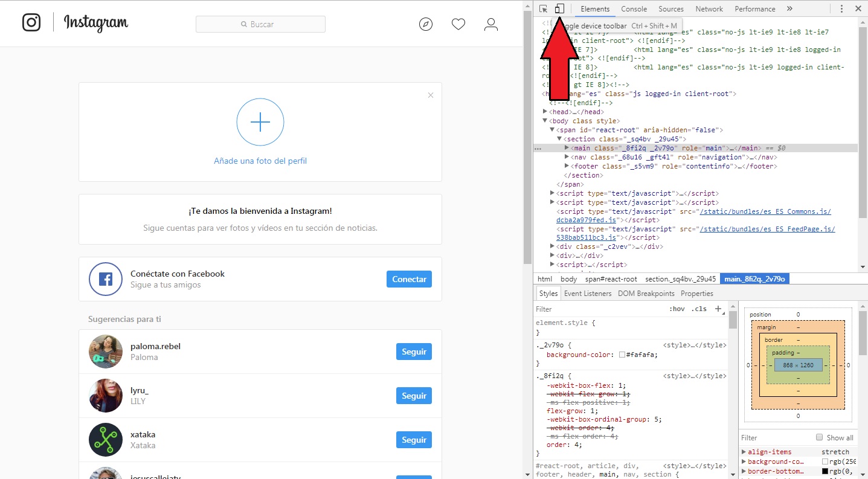Viewport: 868px width, 479px height.
Task: Select section._sq4bv._29u45 breadcrumb
Action: click(680, 279)
